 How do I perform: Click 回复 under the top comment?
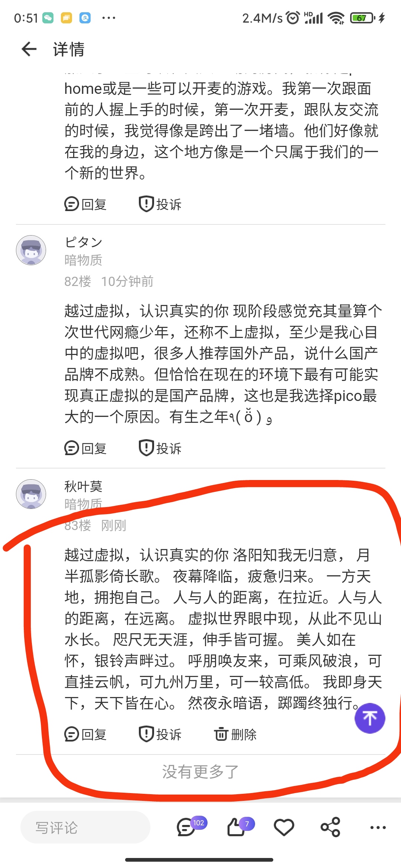85,204
